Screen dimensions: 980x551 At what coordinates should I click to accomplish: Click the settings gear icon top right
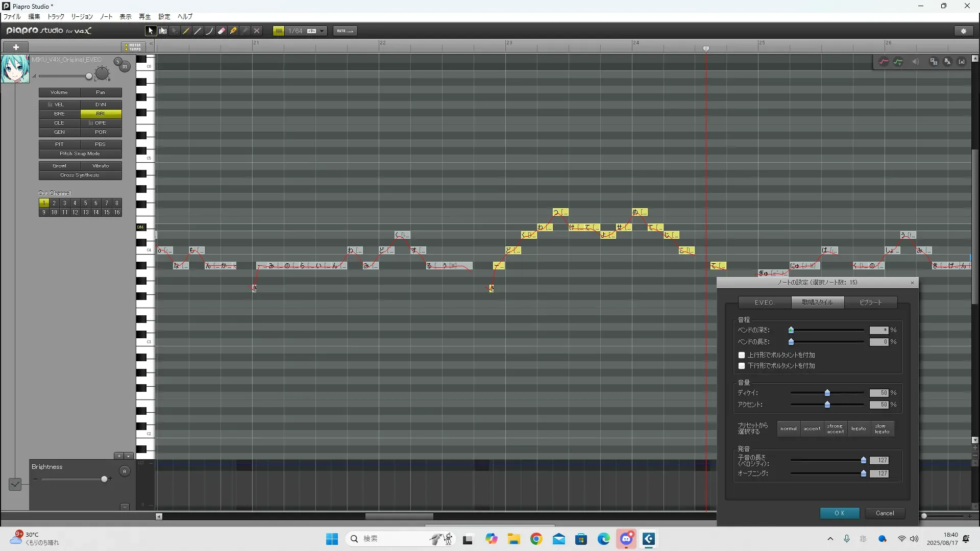tap(964, 31)
